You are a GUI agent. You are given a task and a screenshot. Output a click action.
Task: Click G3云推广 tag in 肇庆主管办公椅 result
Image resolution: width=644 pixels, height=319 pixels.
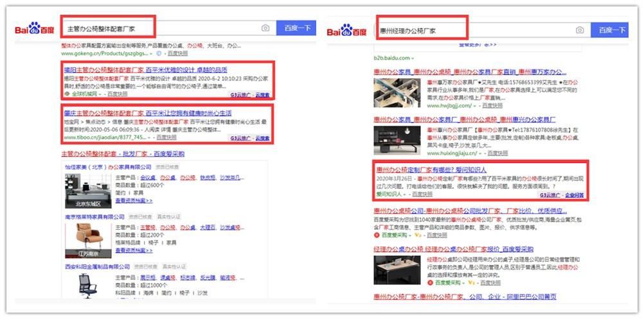[240, 138]
